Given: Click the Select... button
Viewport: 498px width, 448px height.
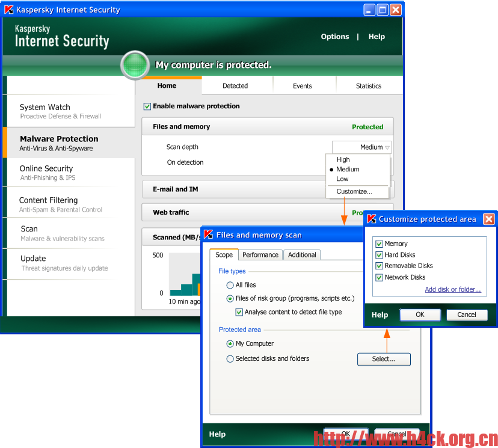Looking at the screenshot, I should (384, 359).
